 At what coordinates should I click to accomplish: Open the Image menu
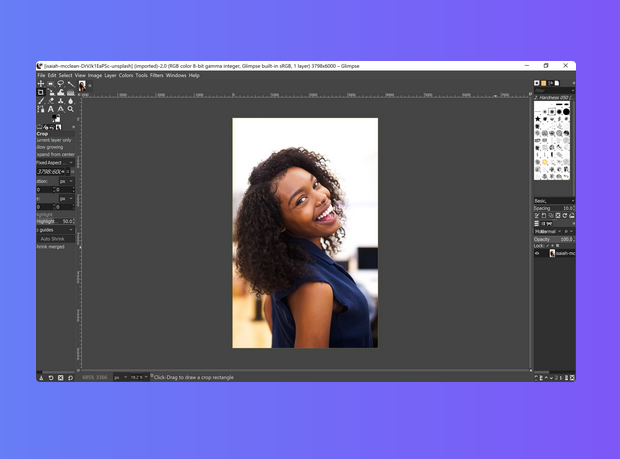95,75
